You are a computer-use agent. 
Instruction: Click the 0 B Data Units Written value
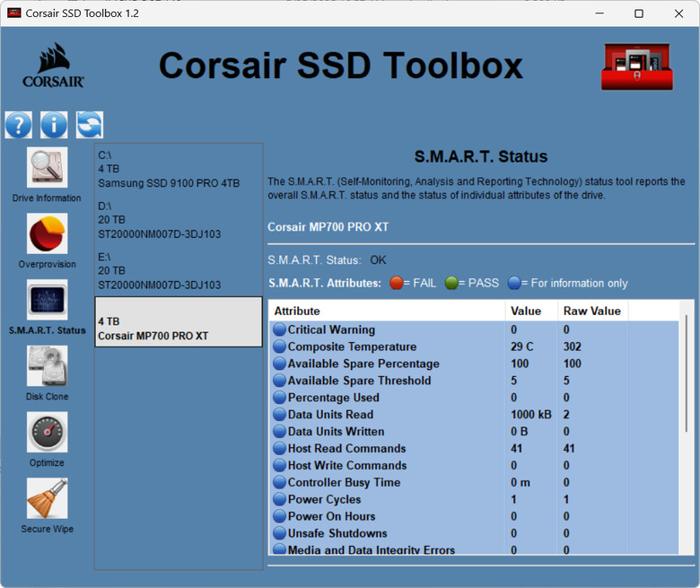(x=520, y=431)
